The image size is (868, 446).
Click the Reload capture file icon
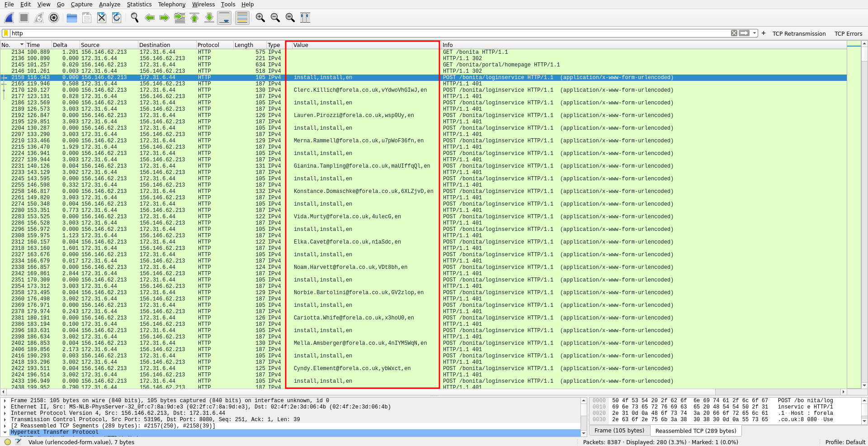[117, 18]
